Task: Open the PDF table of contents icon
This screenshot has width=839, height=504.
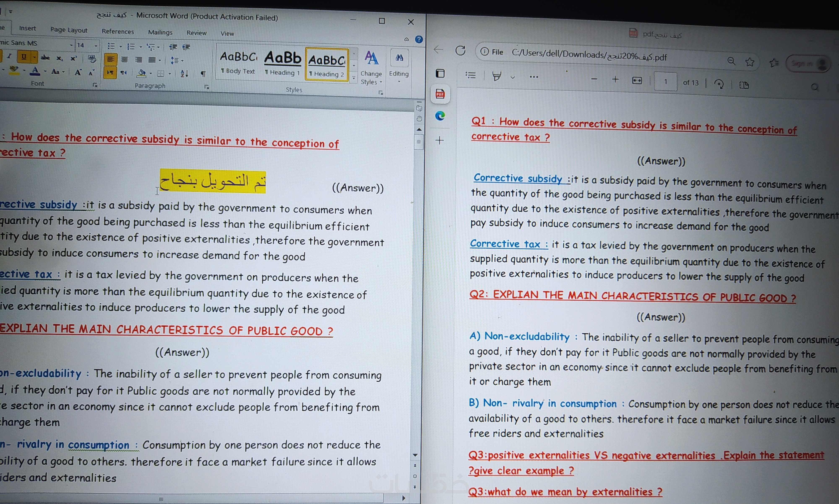Action: [470, 75]
